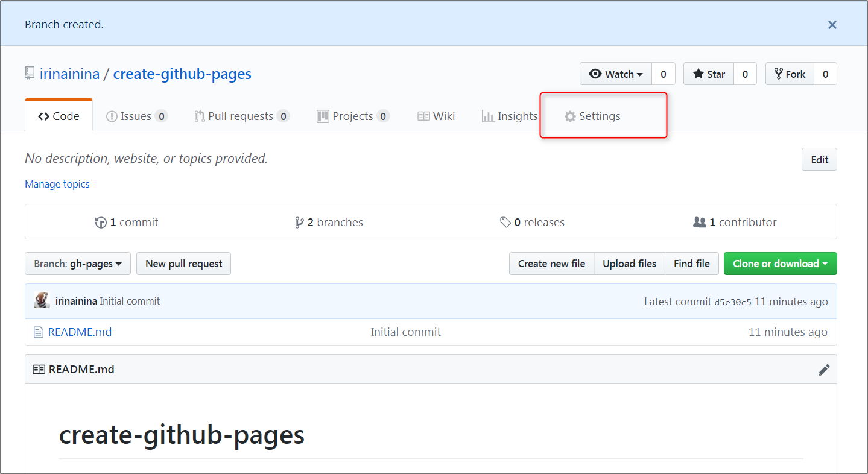View the 1 contributor page
The image size is (868, 474).
pyautogui.click(x=735, y=222)
